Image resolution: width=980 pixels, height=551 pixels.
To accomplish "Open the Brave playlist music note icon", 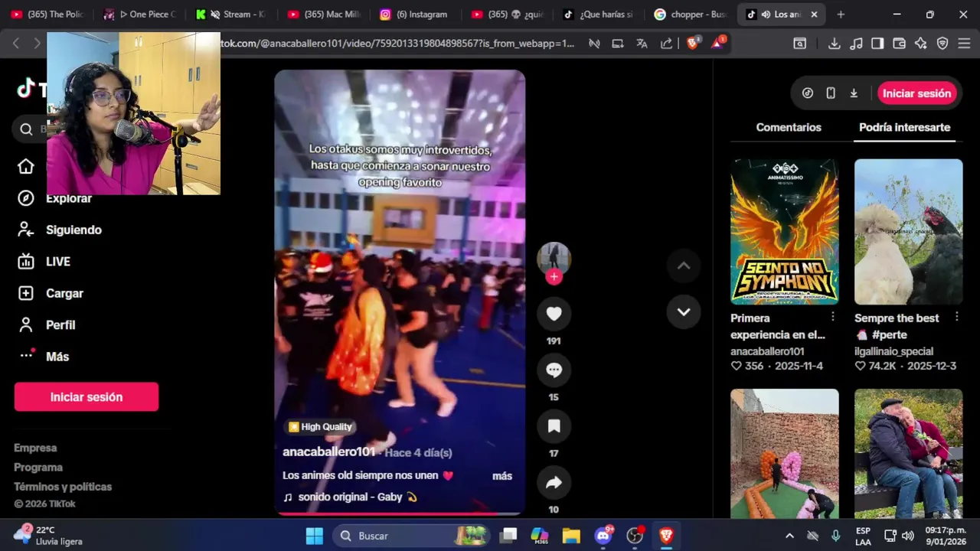I will [x=856, y=44].
